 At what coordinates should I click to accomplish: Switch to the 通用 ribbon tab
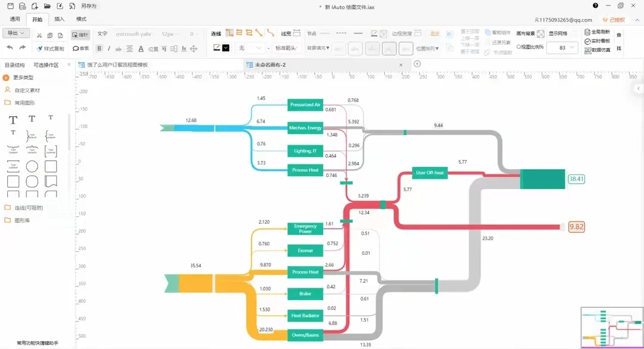15,19
